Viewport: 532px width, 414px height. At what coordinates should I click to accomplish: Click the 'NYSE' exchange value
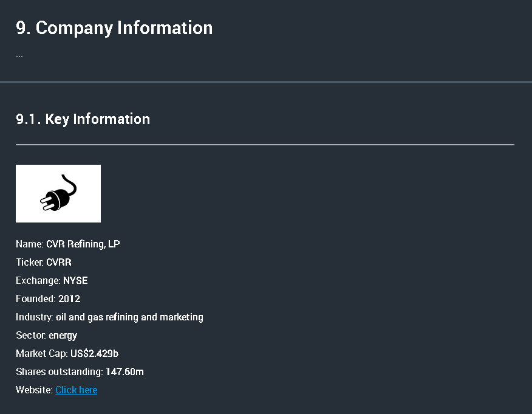click(x=75, y=280)
